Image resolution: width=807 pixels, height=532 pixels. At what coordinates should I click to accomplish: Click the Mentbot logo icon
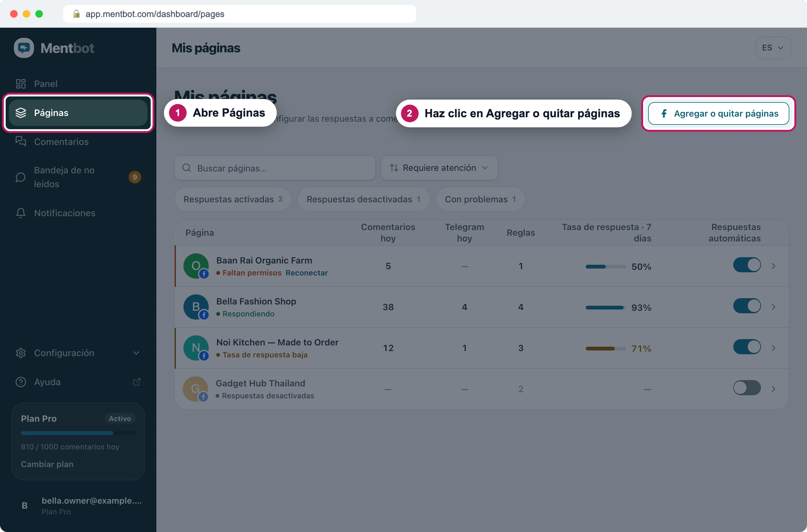tap(24, 48)
